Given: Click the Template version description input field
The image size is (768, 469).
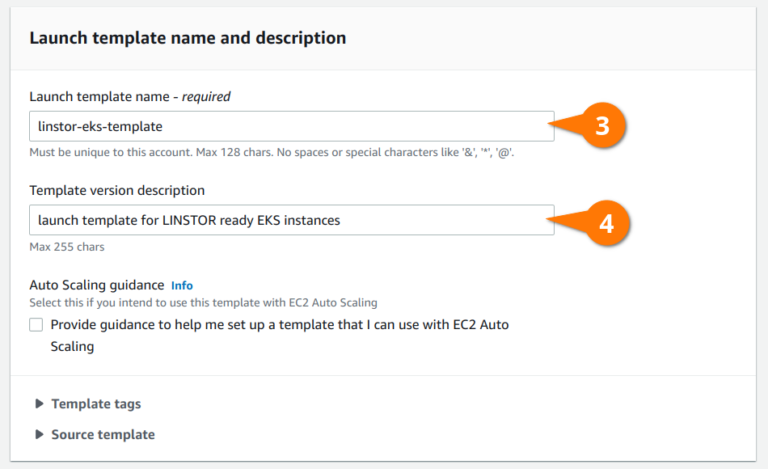Looking at the screenshot, I should [291, 220].
